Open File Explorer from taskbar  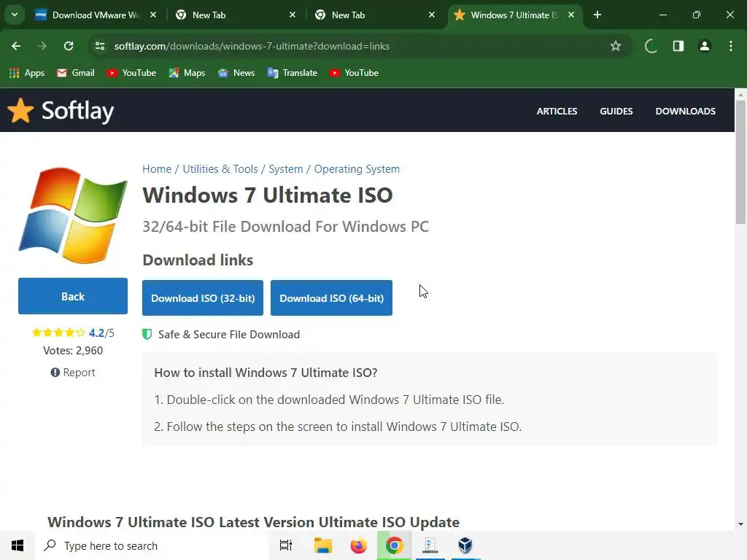click(x=323, y=545)
